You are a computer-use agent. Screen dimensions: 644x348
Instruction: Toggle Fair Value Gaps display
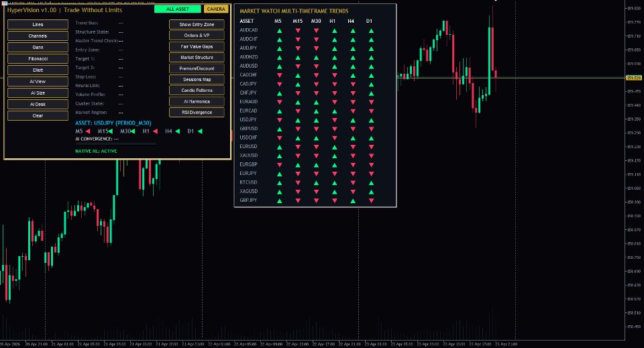pyautogui.click(x=197, y=46)
